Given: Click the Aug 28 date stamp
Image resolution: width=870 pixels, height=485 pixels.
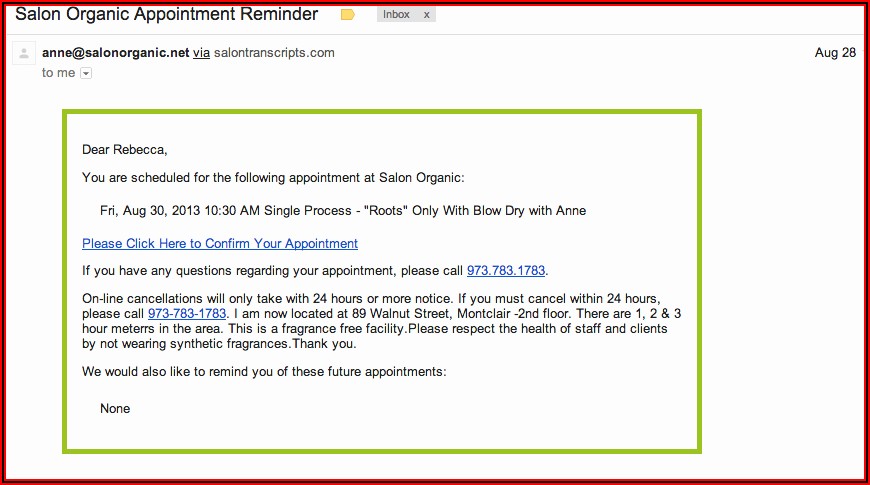Looking at the screenshot, I should click(835, 53).
